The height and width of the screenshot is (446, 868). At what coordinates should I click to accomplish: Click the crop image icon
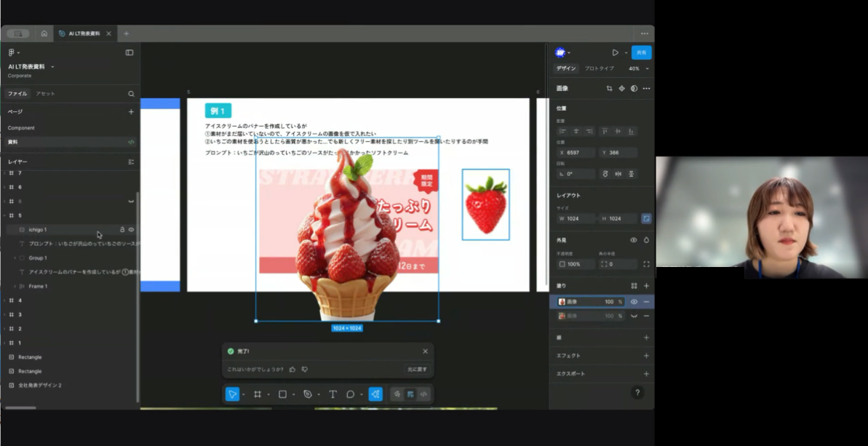pos(610,89)
